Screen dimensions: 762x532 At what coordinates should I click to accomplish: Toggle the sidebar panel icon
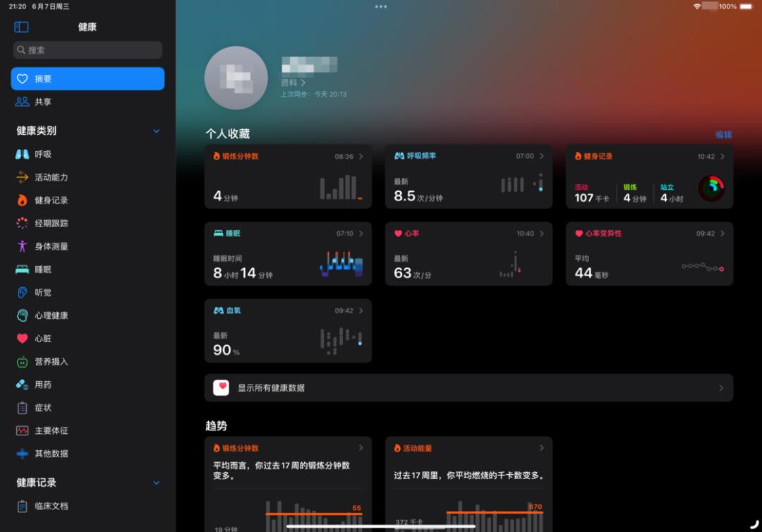point(21,27)
